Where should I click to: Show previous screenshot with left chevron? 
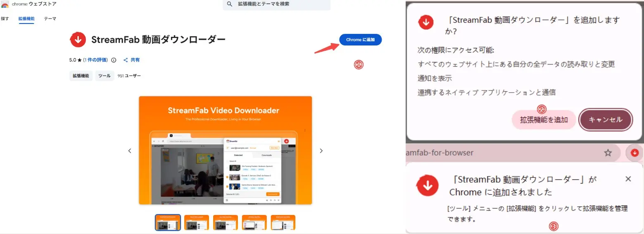130,151
